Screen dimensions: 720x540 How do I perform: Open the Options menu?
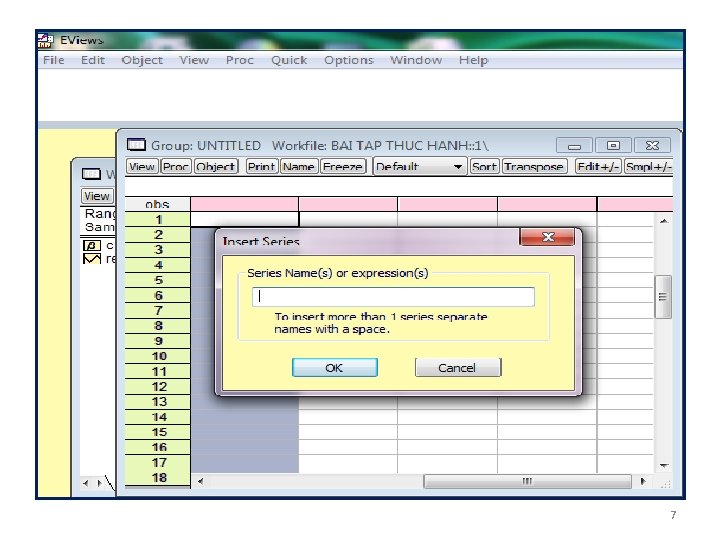[x=349, y=60]
